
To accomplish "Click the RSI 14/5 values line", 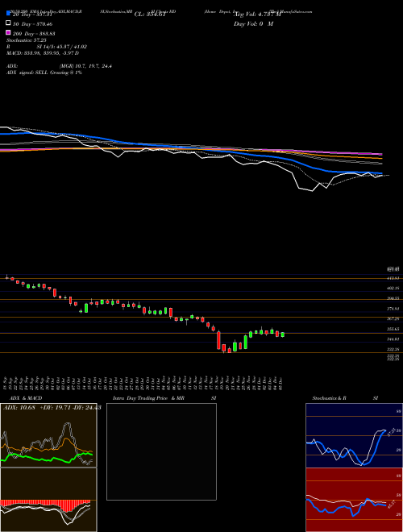I will (x=47, y=47).
